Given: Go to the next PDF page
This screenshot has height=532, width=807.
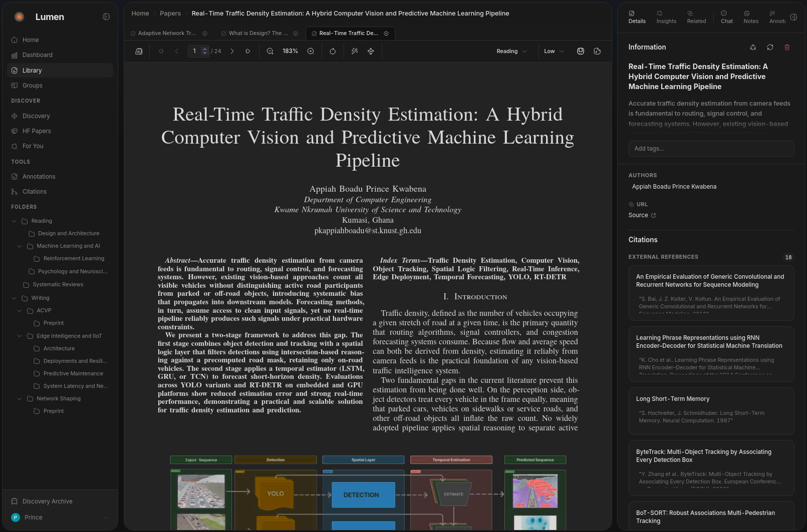Looking at the screenshot, I should pyautogui.click(x=232, y=51).
